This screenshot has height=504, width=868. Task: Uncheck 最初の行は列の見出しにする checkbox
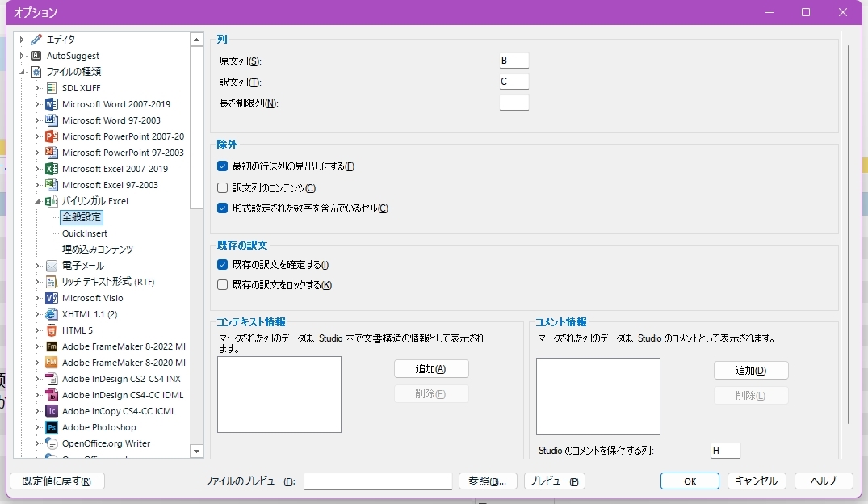[x=223, y=166]
